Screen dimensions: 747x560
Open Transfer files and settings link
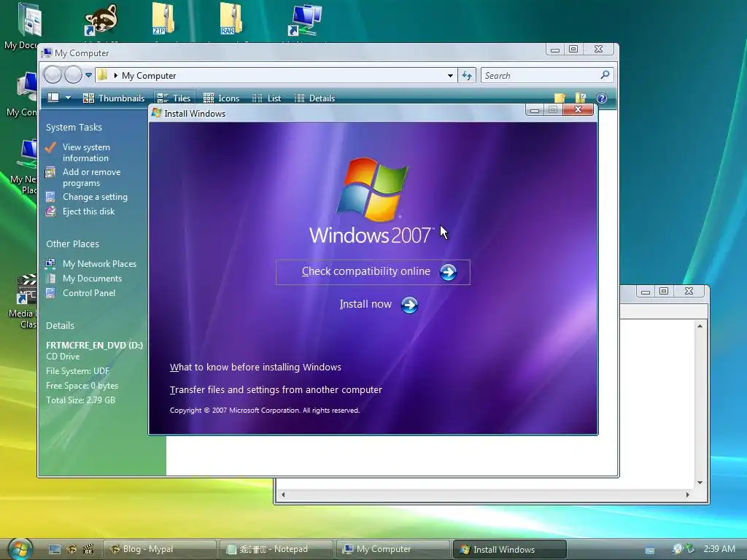coord(276,389)
